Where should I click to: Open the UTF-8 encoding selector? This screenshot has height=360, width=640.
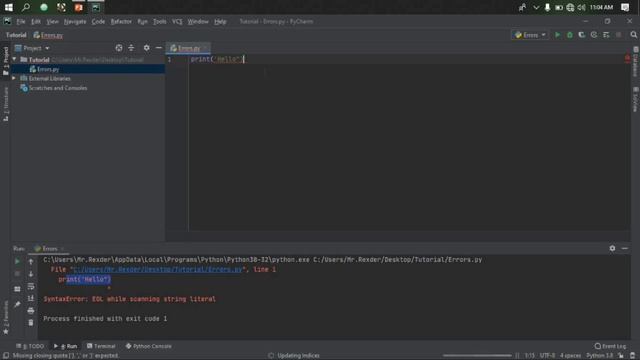(547, 356)
